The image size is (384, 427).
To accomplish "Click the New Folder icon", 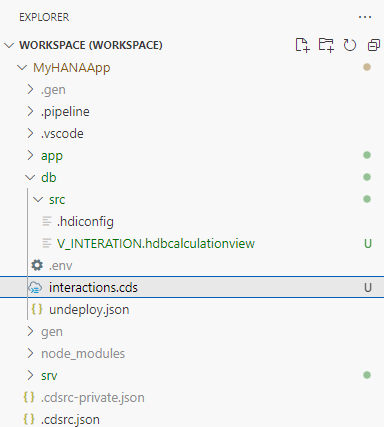I will click(x=326, y=45).
